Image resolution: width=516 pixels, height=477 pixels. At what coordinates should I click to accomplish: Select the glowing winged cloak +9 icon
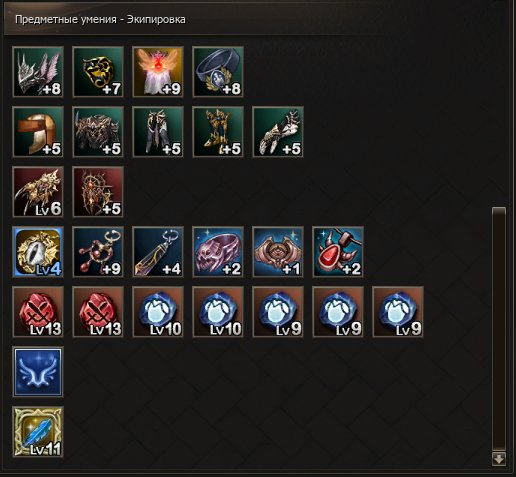tap(158, 72)
